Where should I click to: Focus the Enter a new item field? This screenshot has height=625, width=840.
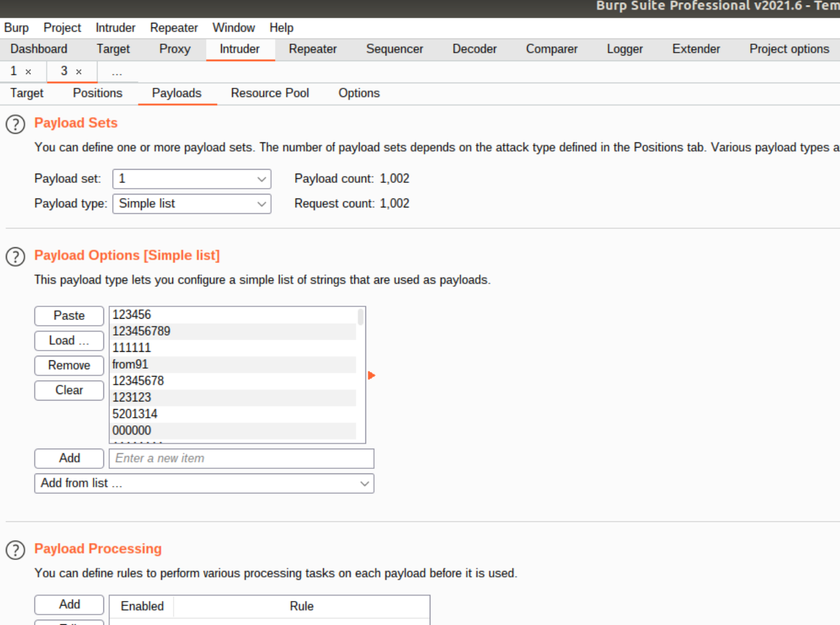coord(241,459)
